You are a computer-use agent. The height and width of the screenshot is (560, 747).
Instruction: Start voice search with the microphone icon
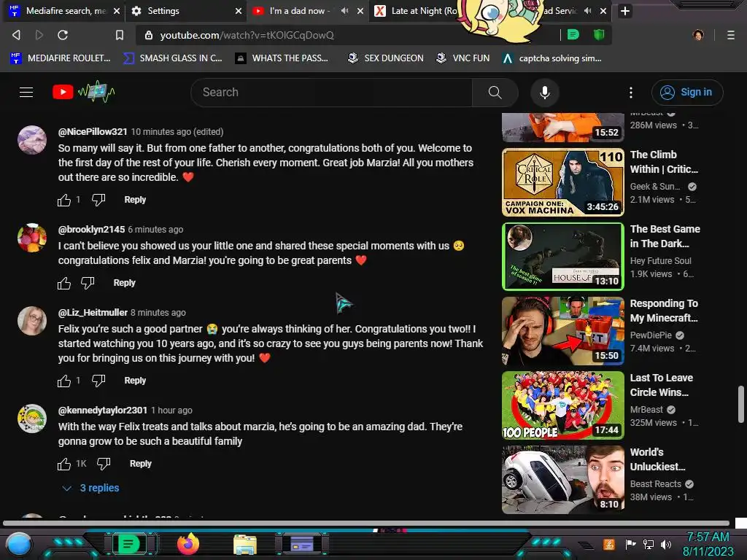point(544,93)
